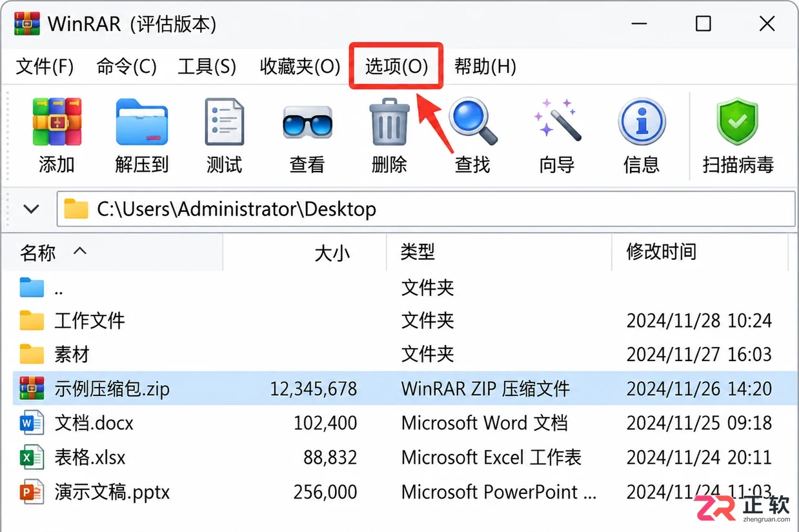Image resolution: width=799 pixels, height=532 pixels.
Task: Click the size value 102,400
Action: tap(325, 423)
